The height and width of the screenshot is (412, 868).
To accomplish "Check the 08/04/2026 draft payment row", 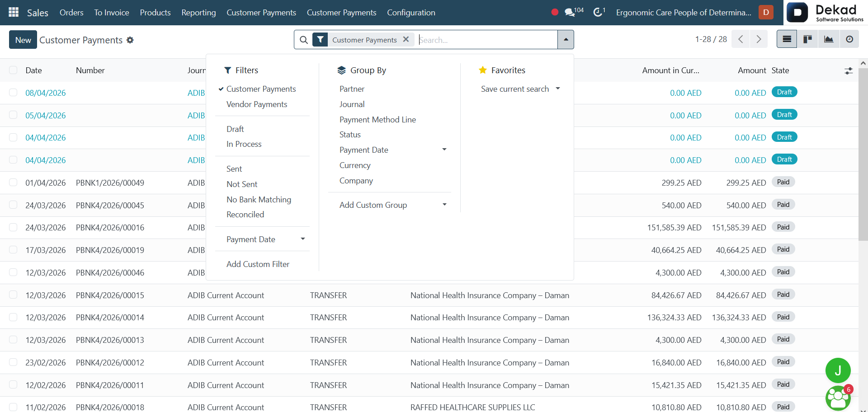I will click(x=13, y=93).
